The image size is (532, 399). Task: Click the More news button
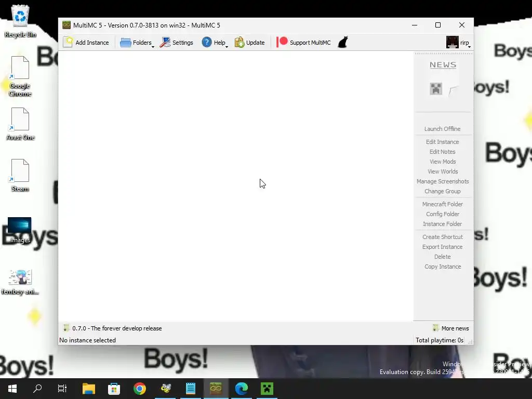coord(451,328)
